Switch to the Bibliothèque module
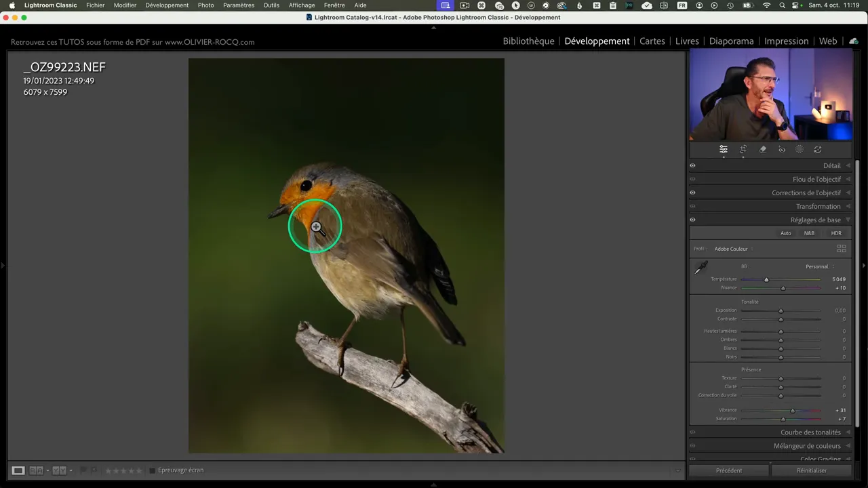The image size is (868, 488). (528, 41)
